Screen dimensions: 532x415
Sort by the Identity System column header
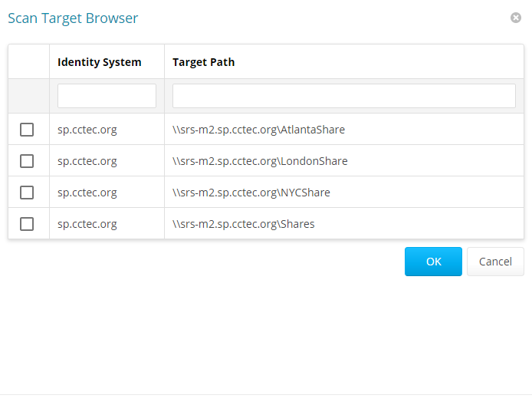(x=100, y=62)
